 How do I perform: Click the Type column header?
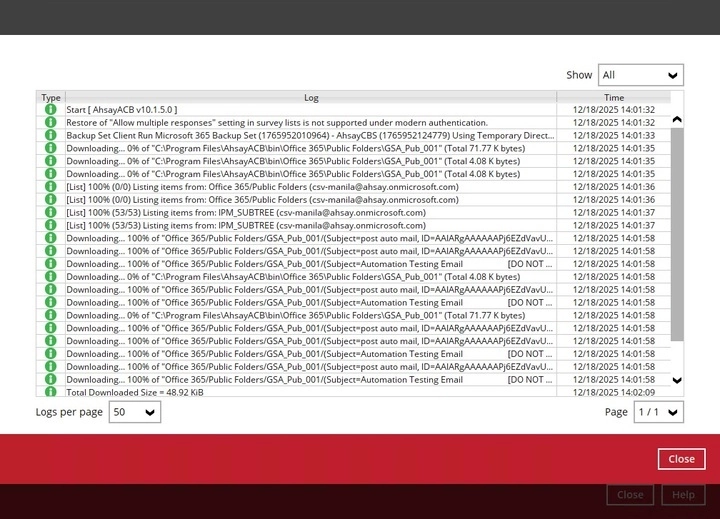click(51, 97)
